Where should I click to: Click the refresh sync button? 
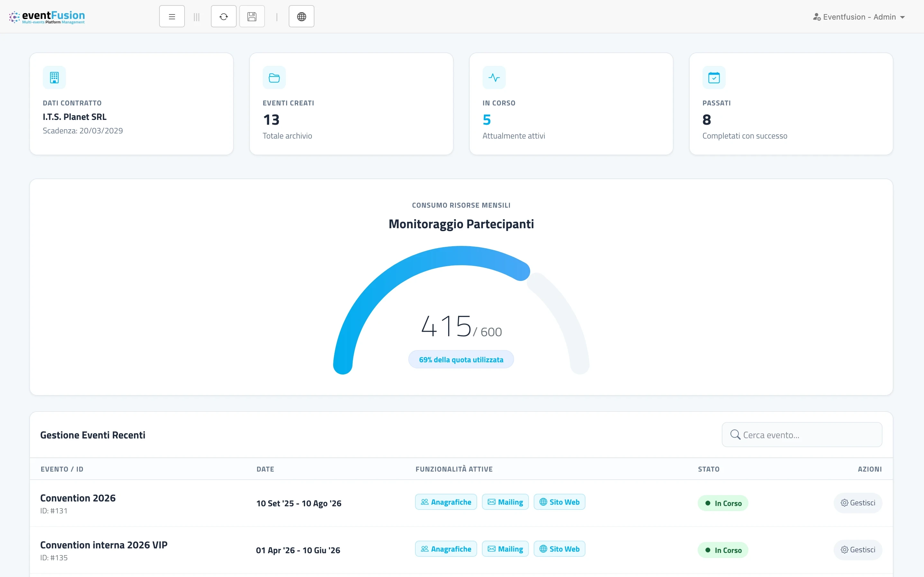tap(224, 16)
